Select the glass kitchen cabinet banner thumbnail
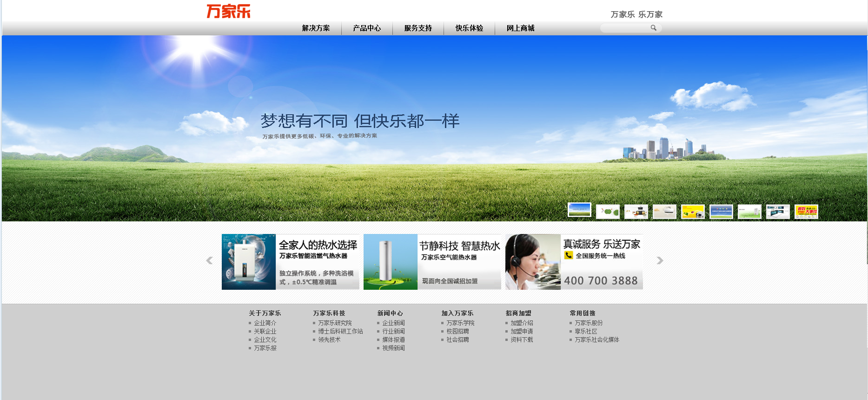Viewport: 868px width, 400px height. [778, 212]
